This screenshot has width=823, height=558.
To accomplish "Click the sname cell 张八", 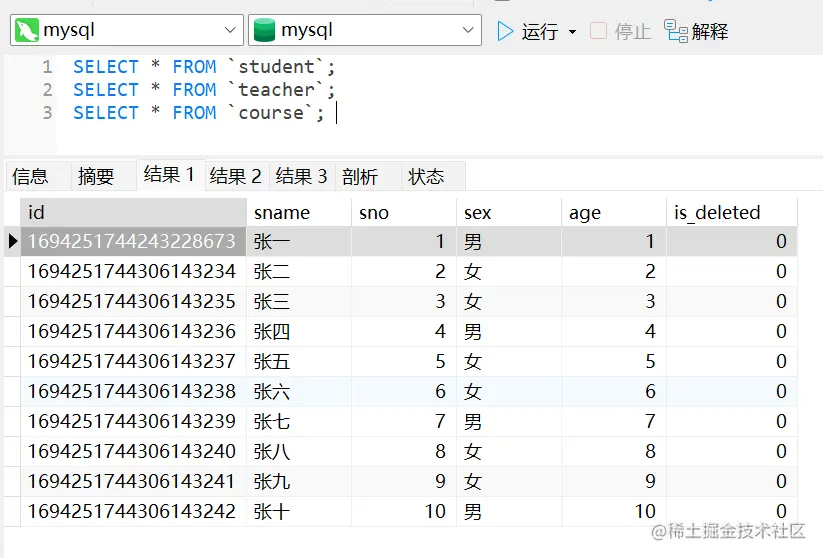I will click(x=299, y=451).
